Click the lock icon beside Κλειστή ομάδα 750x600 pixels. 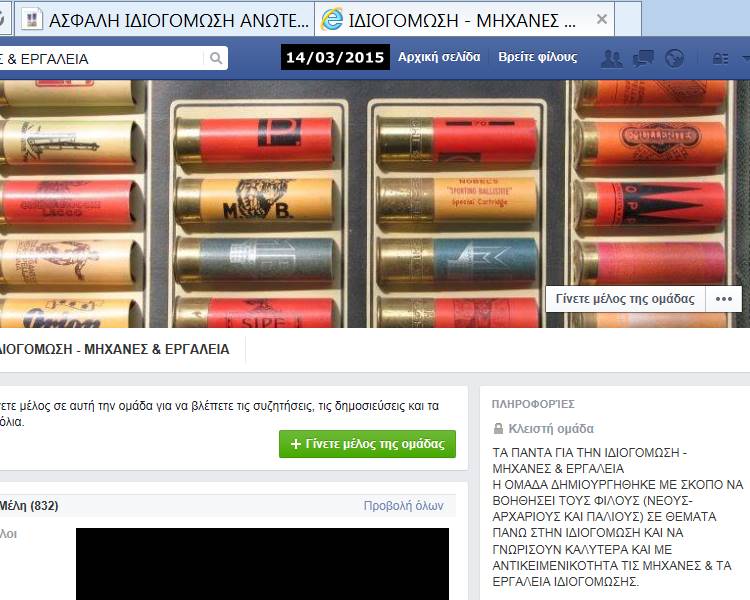click(x=498, y=429)
